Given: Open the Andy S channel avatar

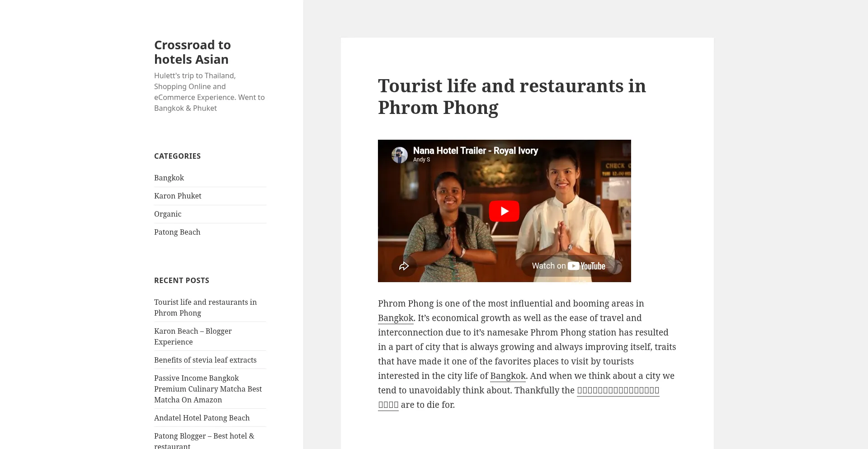Looking at the screenshot, I should click(400, 155).
